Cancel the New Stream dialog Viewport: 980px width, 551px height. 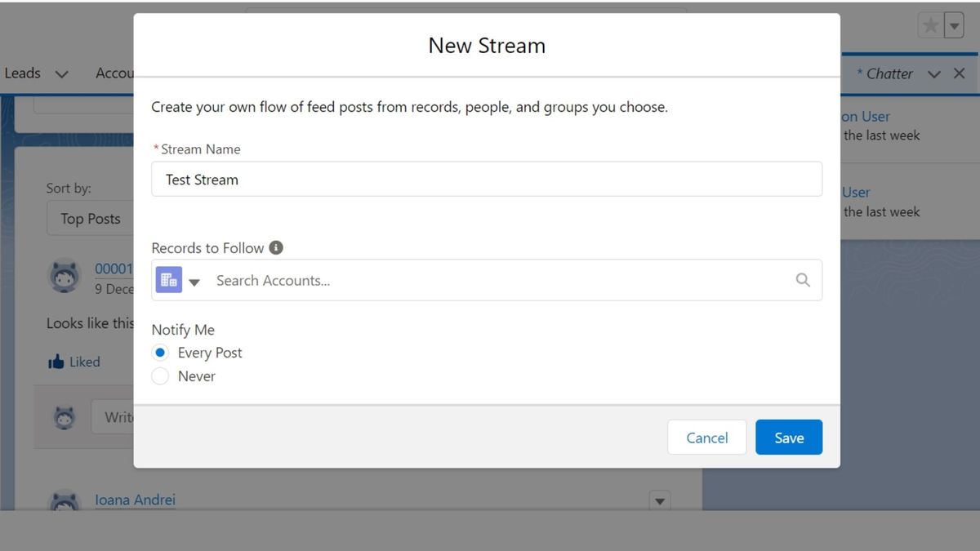point(706,438)
